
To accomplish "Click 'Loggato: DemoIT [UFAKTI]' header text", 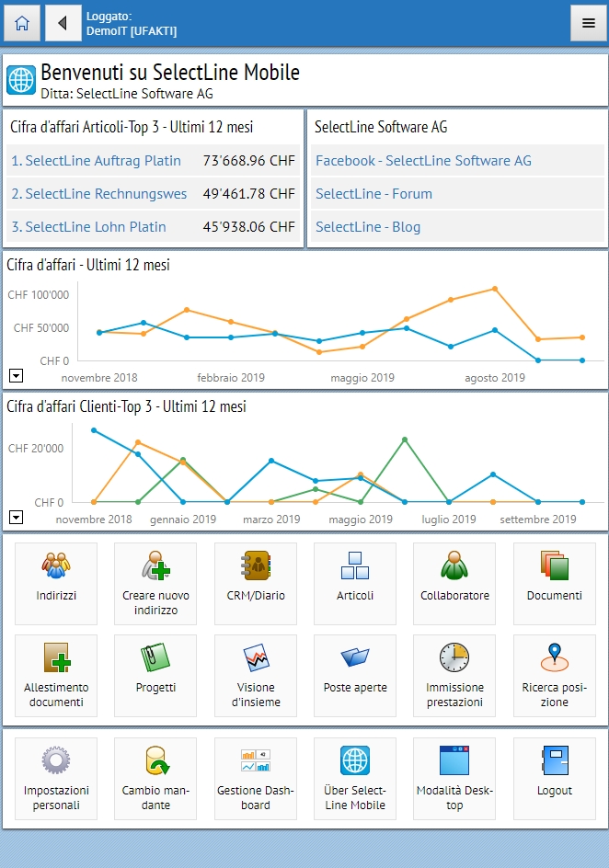I will click(132, 24).
